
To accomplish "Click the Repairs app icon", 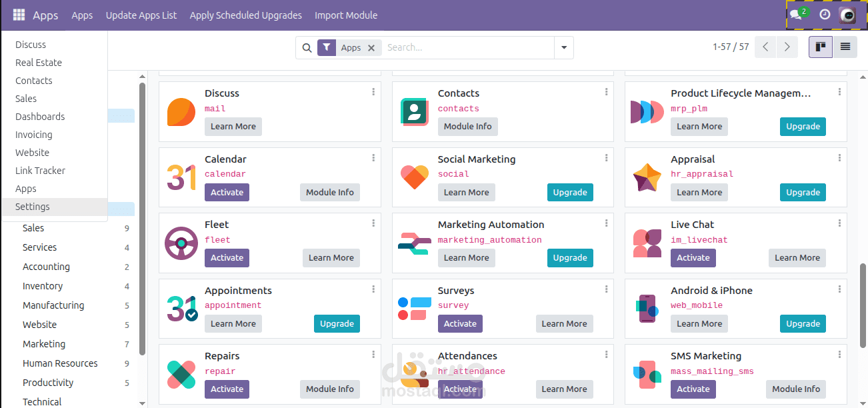I will [x=181, y=375].
